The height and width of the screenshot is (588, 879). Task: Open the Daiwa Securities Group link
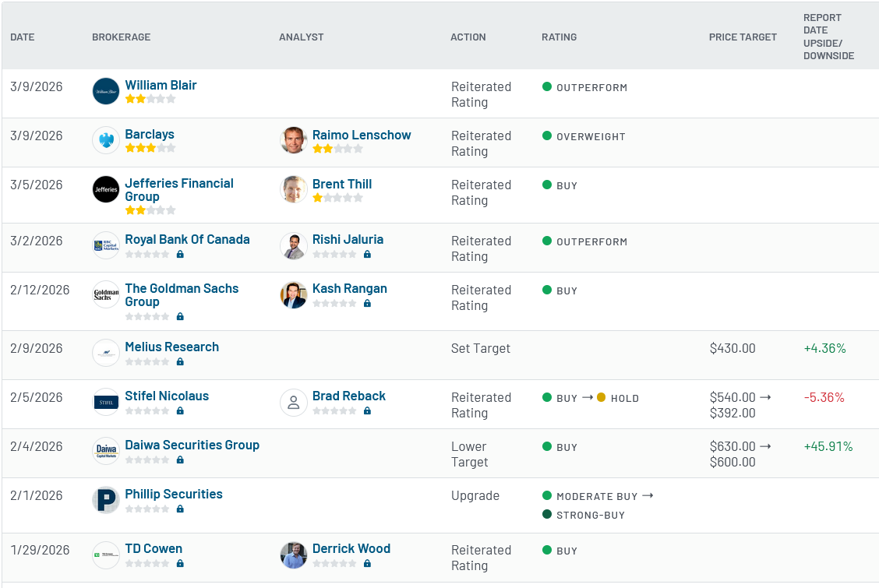[192, 445]
